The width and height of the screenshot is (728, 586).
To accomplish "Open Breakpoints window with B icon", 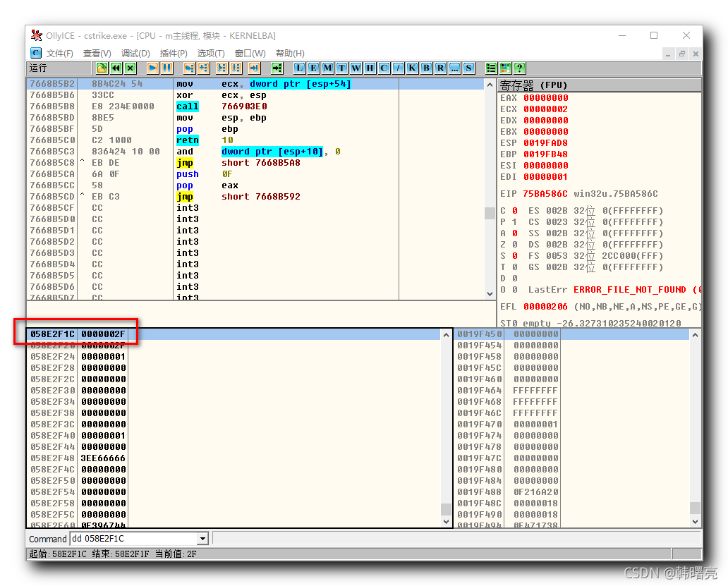I will (x=426, y=68).
